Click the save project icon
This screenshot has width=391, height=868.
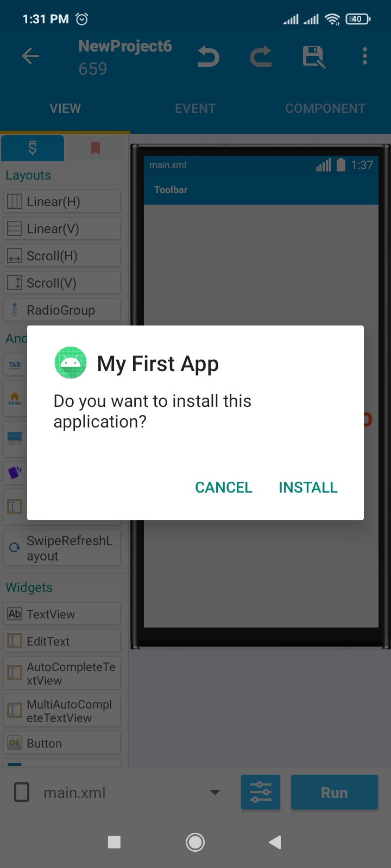click(x=313, y=56)
